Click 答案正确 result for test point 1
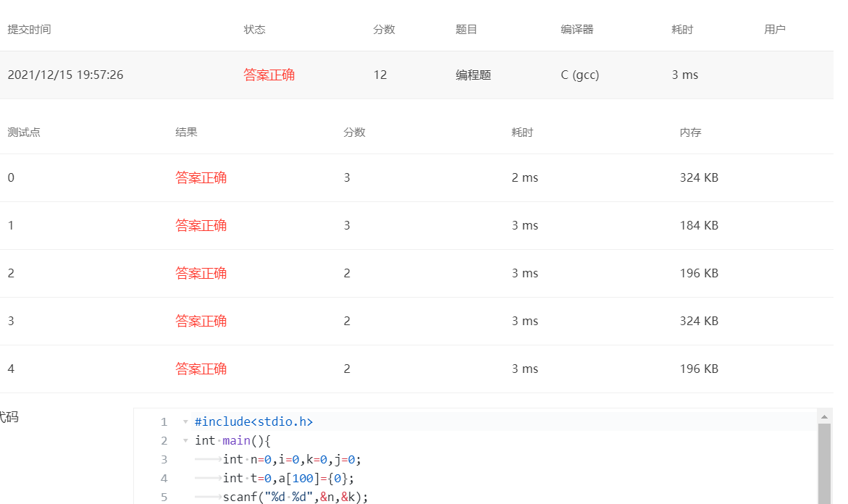 (201, 225)
